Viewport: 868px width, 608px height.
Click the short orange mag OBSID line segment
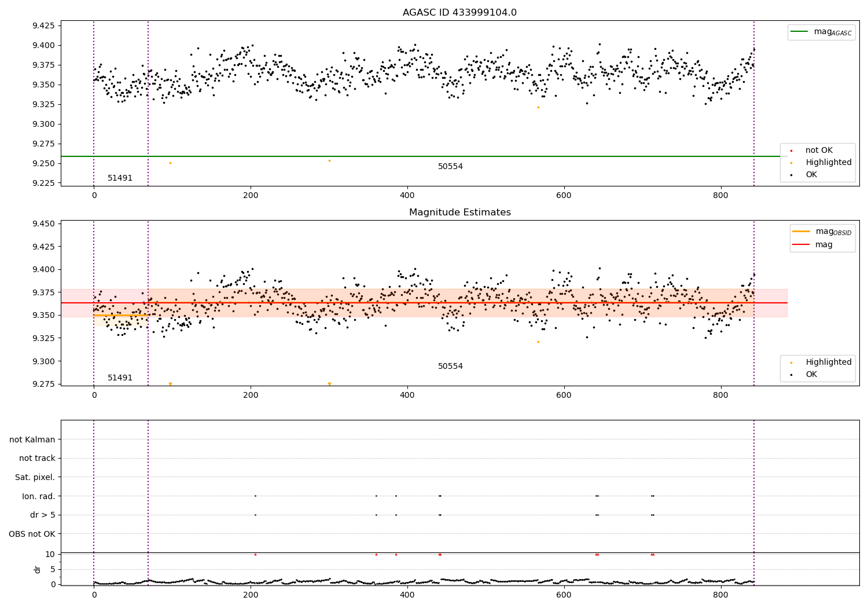[121, 316]
